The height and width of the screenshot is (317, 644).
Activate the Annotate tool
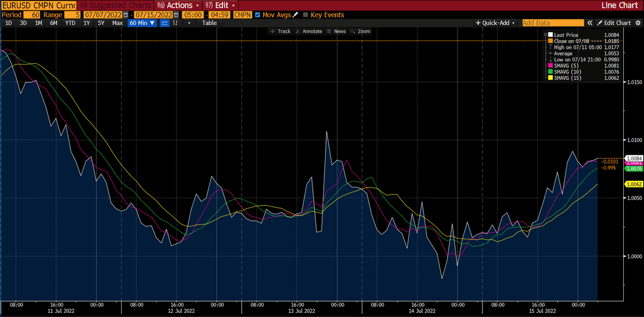tap(309, 31)
